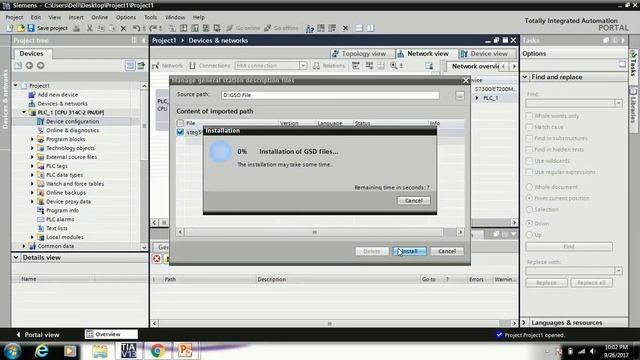
Task: Click the forward arrow icon in project tree
Action: (40, 65)
